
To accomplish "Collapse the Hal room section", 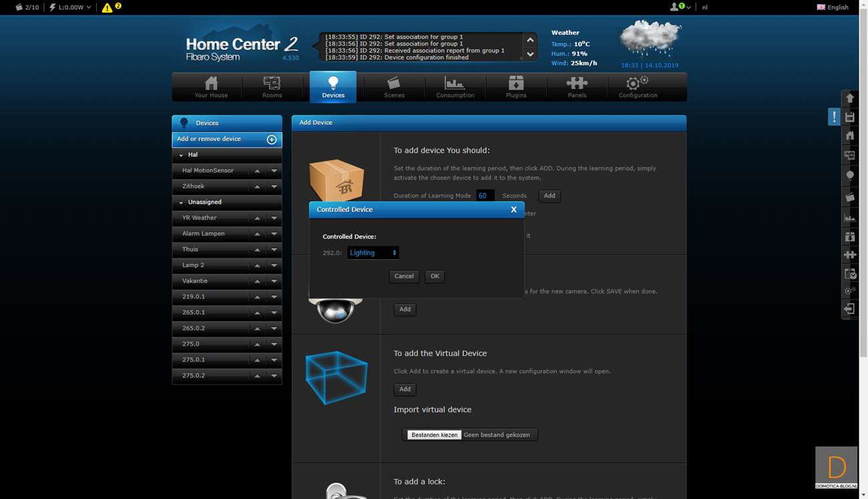I will coord(181,155).
